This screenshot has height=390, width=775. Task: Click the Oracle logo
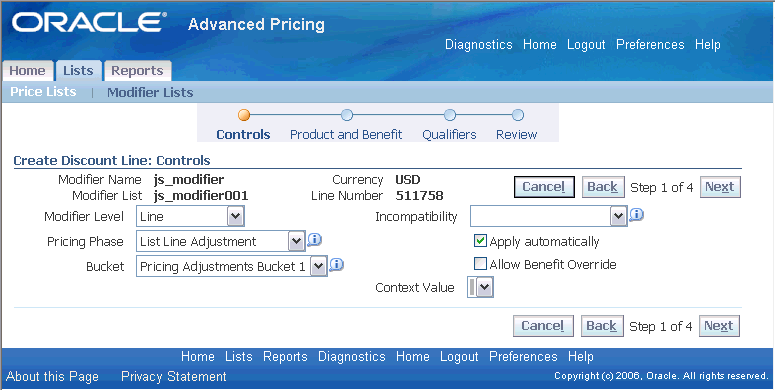pos(89,23)
